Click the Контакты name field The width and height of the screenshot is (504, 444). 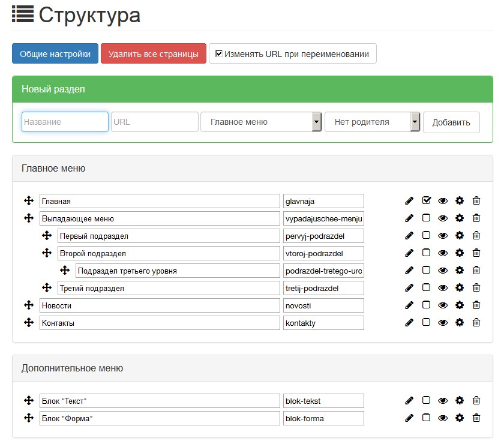click(160, 322)
